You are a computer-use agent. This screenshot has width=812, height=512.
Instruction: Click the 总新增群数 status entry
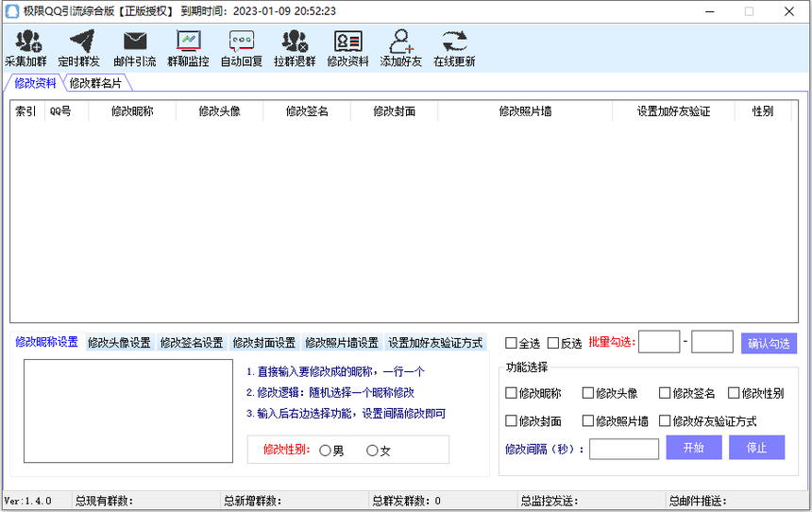(x=253, y=501)
